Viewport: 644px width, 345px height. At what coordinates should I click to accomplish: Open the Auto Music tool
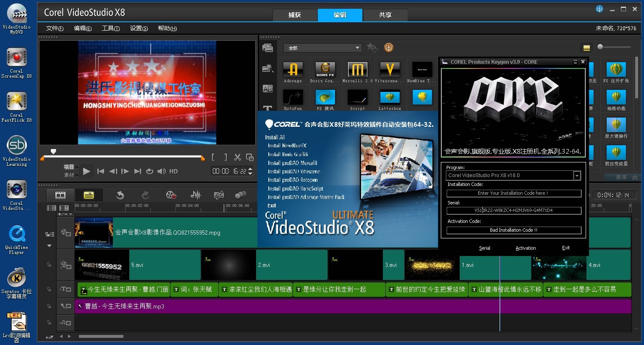point(219,195)
